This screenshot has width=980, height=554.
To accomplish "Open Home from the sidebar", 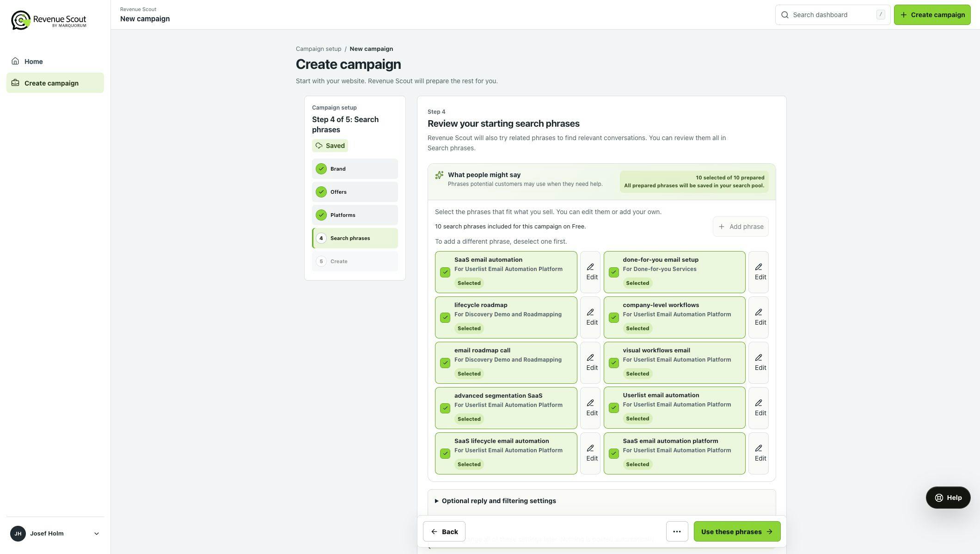I will pyautogui.click(x=55, y=62).
